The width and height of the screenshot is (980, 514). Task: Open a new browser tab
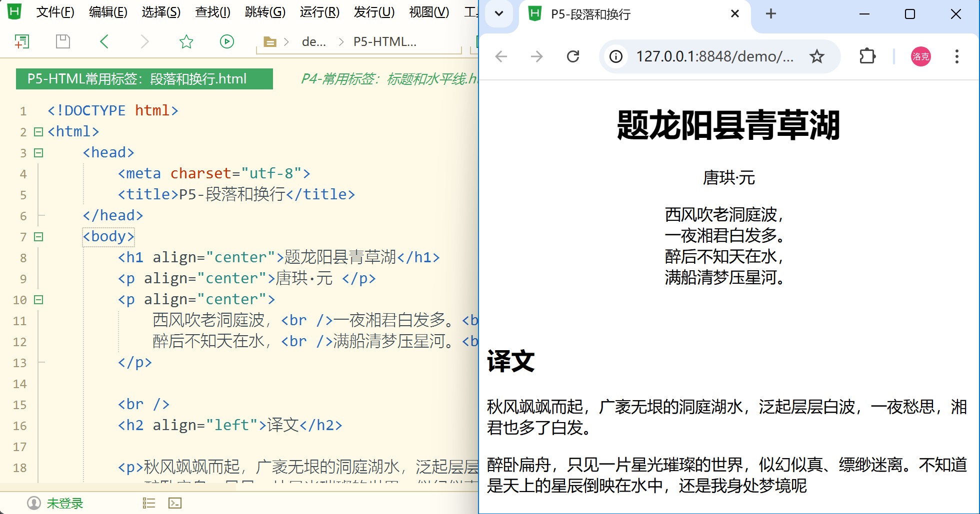(x=771, y=14)
